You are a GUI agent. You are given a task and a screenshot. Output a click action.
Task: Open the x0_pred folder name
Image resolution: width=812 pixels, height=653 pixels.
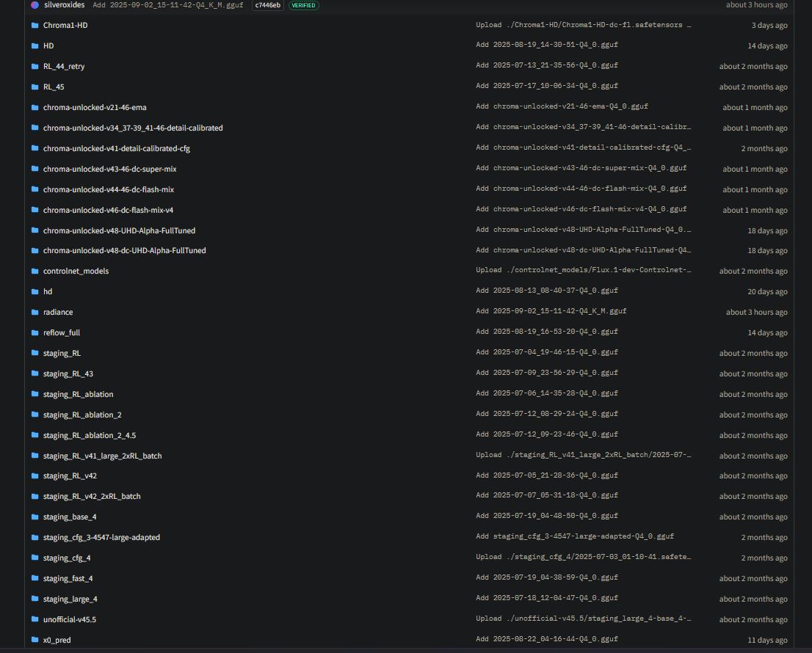[x=57, y=640]
